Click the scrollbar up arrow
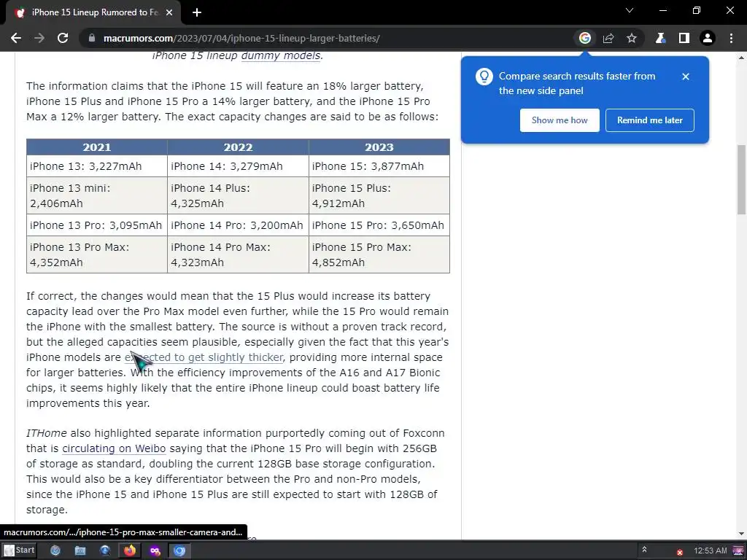 coord(741,58)
